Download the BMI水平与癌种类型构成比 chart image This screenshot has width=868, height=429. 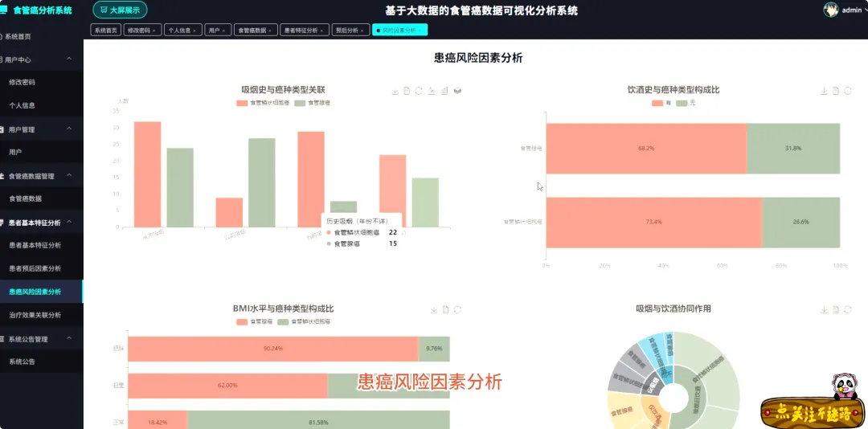point(434,309)
